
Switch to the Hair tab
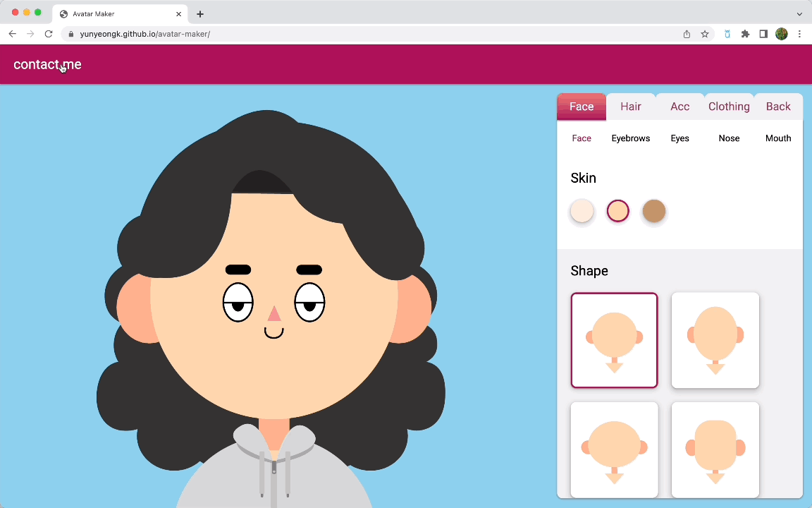point(631,107)
